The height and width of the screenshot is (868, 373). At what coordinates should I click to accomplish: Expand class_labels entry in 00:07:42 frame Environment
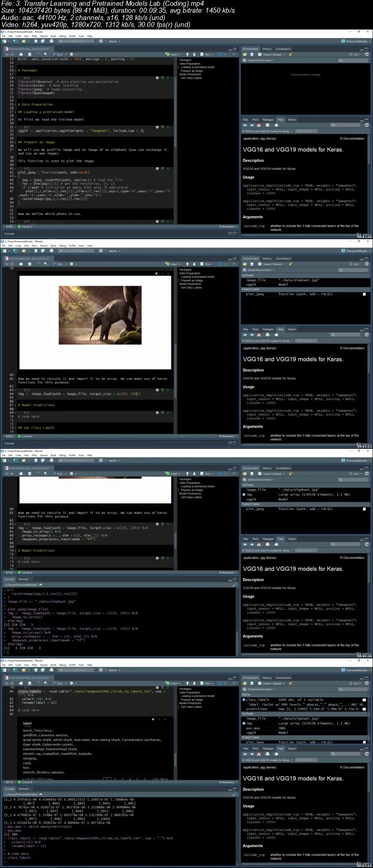pyautogui.click(x=244, y=700)
